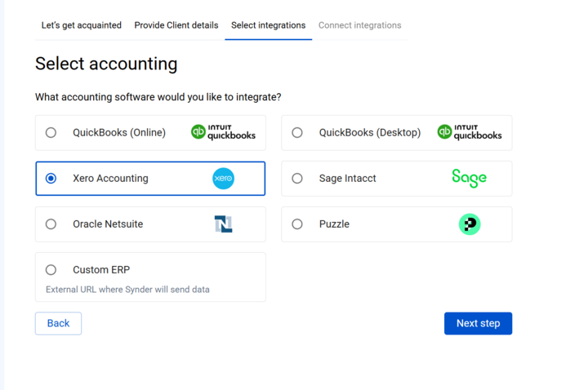
Task: Open the Connect integrations tab
Action: click(359, 25)
